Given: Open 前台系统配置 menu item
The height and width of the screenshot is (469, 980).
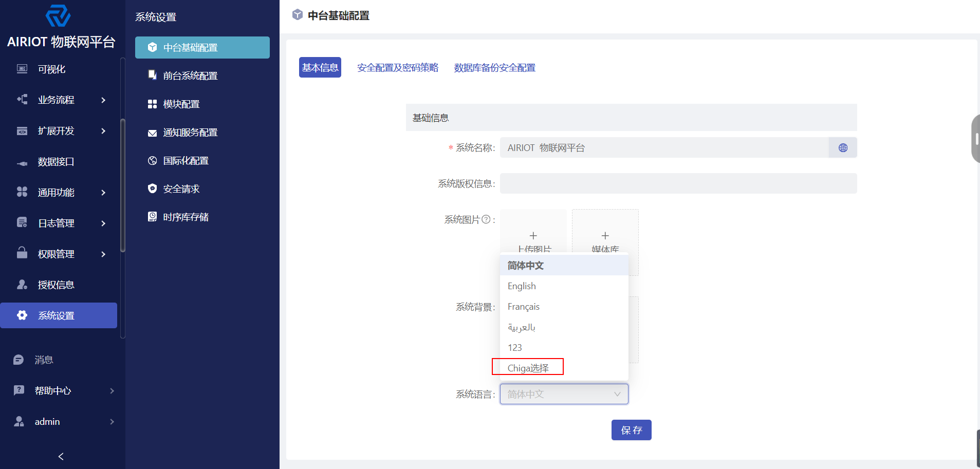Looking at the screenshot, I should click(x=202, y=76).
